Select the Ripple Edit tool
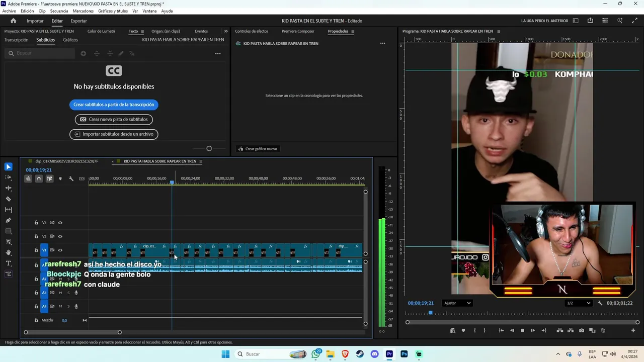 (9, 188)
